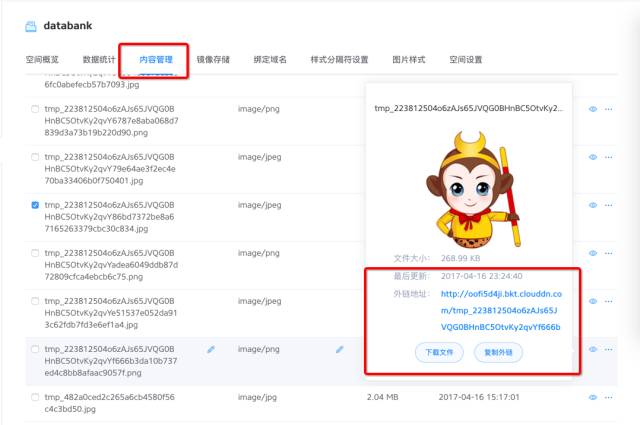The width and height of the screenshot is (640, 425).
Task: Edit image/png type with pencil in highlighted row
Action: click(339, 349)
